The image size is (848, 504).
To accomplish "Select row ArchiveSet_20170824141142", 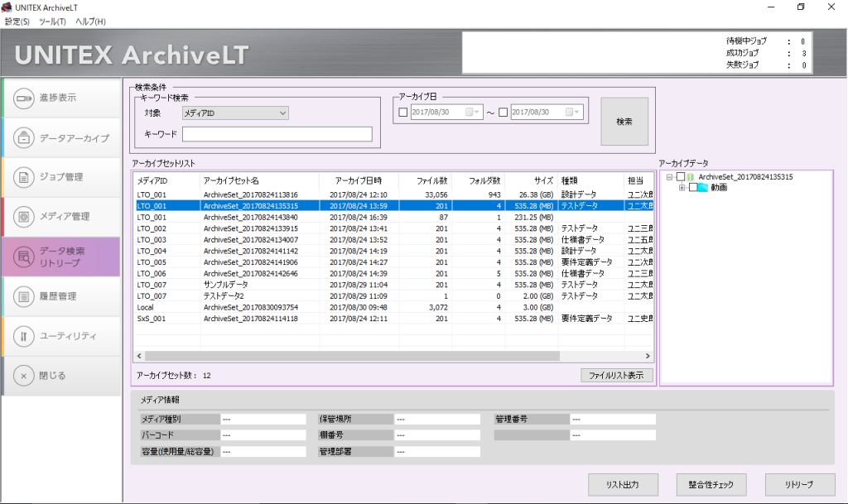I will (x=393, y=252).
